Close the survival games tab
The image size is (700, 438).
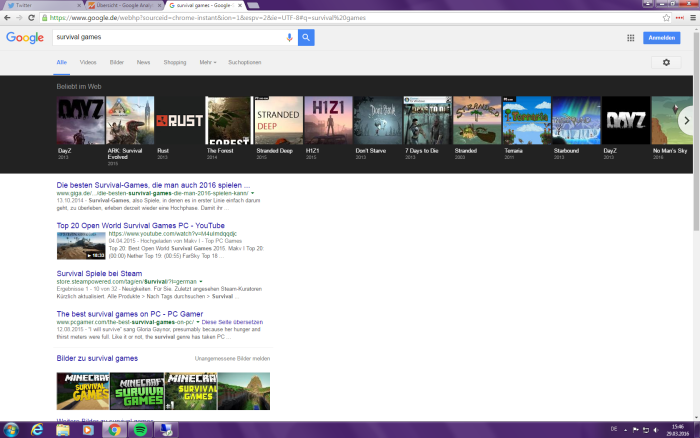pyautogui.click(x=240, y=5)
